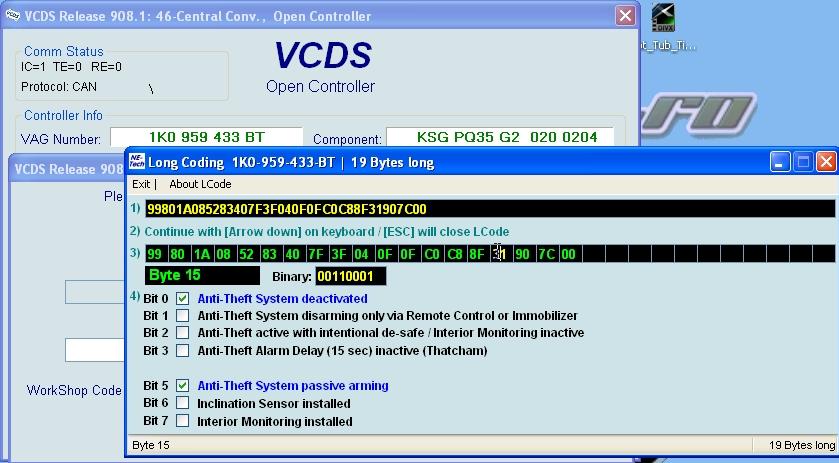Enable Bit 6 Inclination Sensor installed

tap(182, 403)
